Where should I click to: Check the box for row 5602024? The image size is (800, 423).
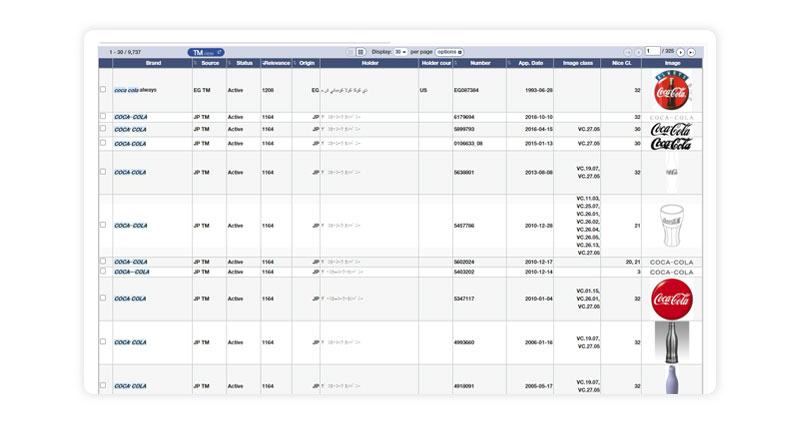pyautogui.click(x=103, y=261)
